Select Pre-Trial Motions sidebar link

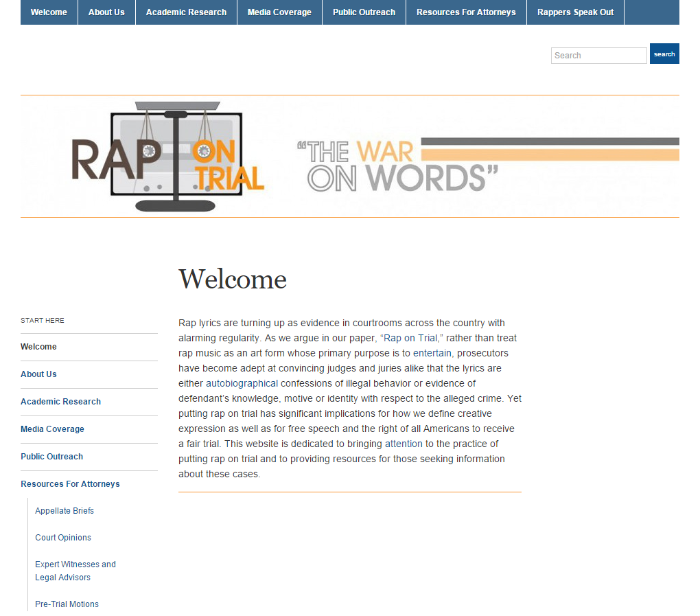pyautogui.click(x=67, y=604)
